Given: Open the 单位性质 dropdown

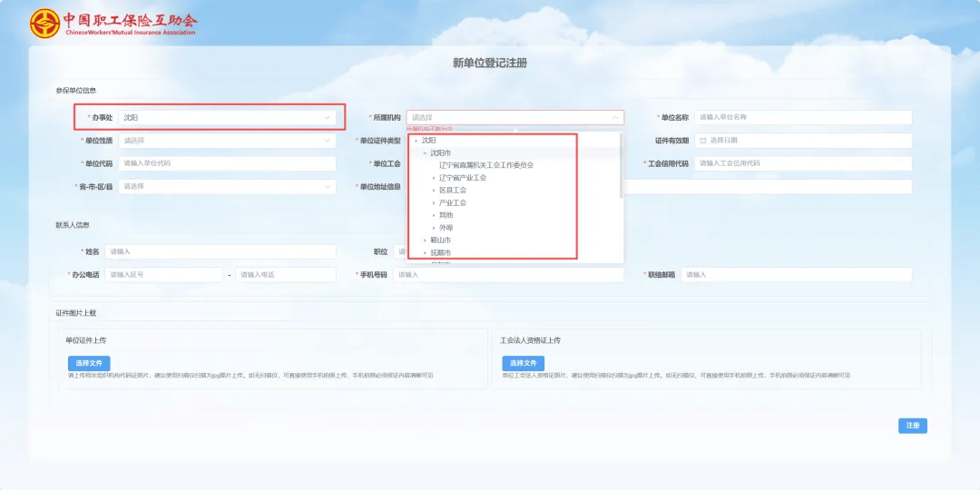Looking at the screenshot, I should click(227, 141).
